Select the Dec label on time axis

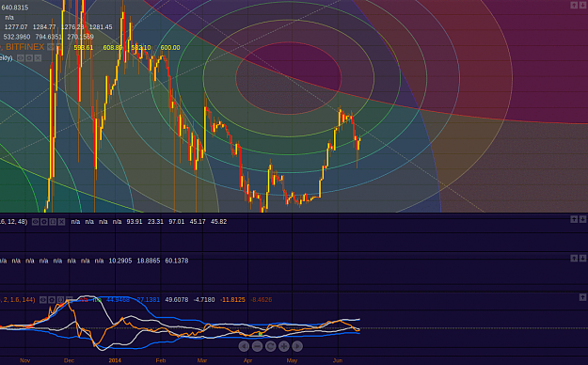(x=69, y=360)
